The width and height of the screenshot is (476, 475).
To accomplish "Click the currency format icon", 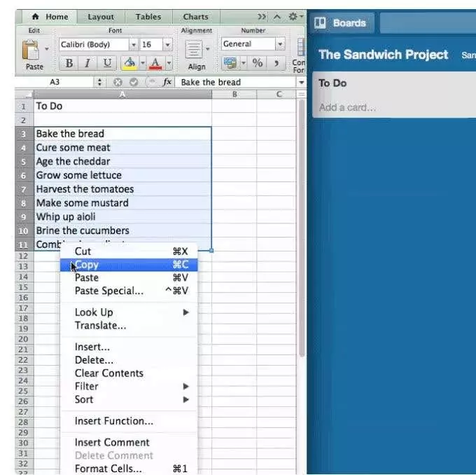I will pos(230,63).
